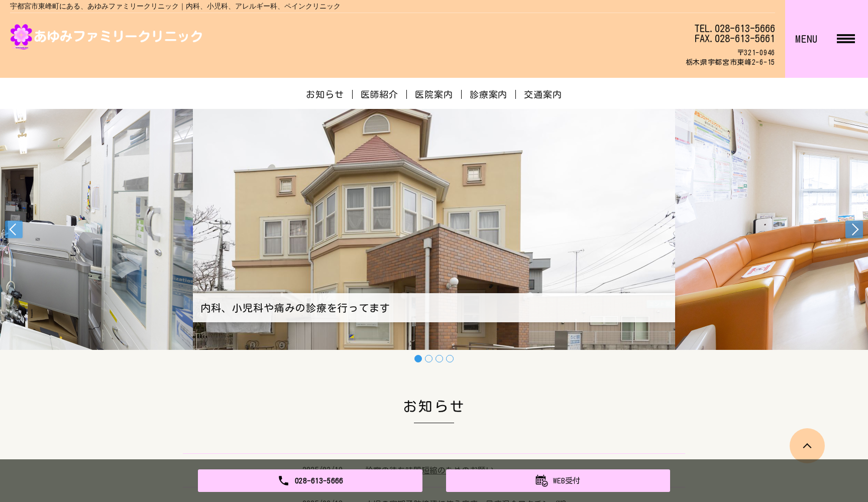This screenshot has width=868, height=502.
Task: Click the calendar icon on WEB受付 button
Action: point(541,480)
